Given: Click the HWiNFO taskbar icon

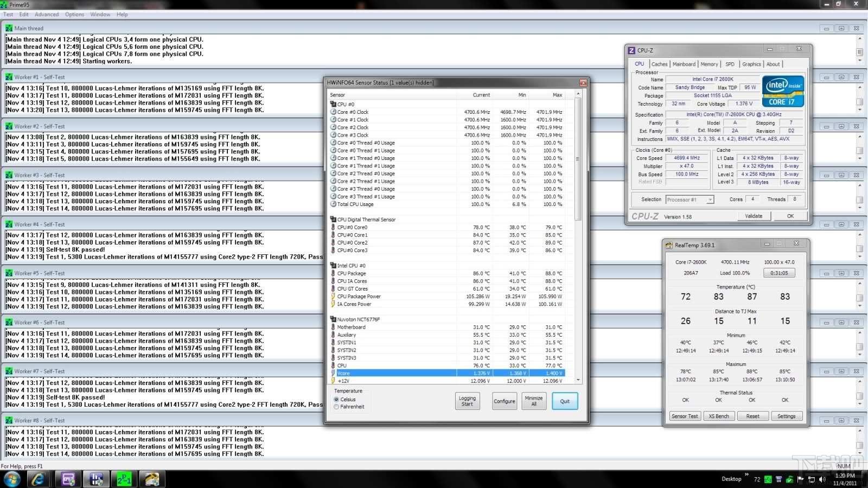Looking at the screenshot, I should (96, 479).
